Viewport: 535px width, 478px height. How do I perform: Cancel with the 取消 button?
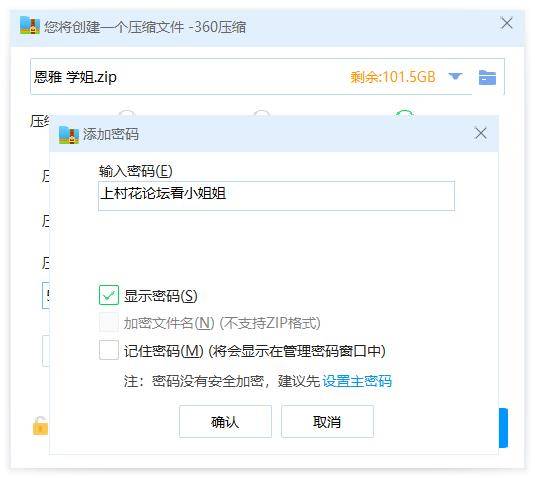pyautogui.click(x=327, y=422)
